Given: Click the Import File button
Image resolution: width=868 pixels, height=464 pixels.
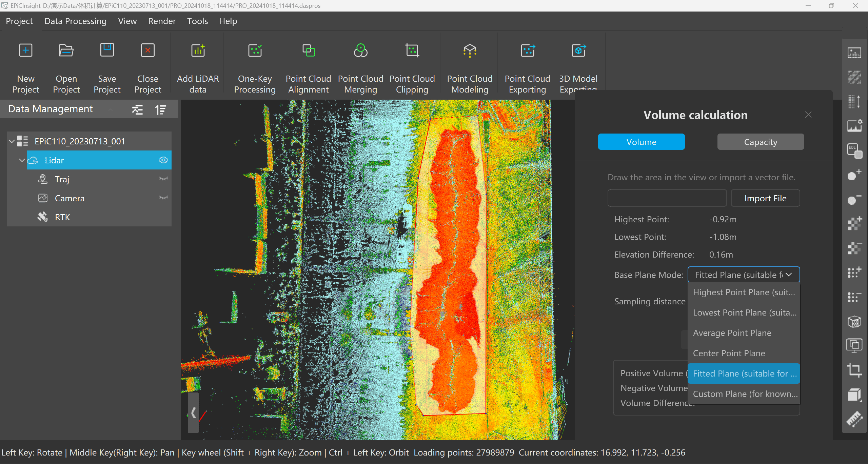Looking at the screenshot, I should coord(765,198).
